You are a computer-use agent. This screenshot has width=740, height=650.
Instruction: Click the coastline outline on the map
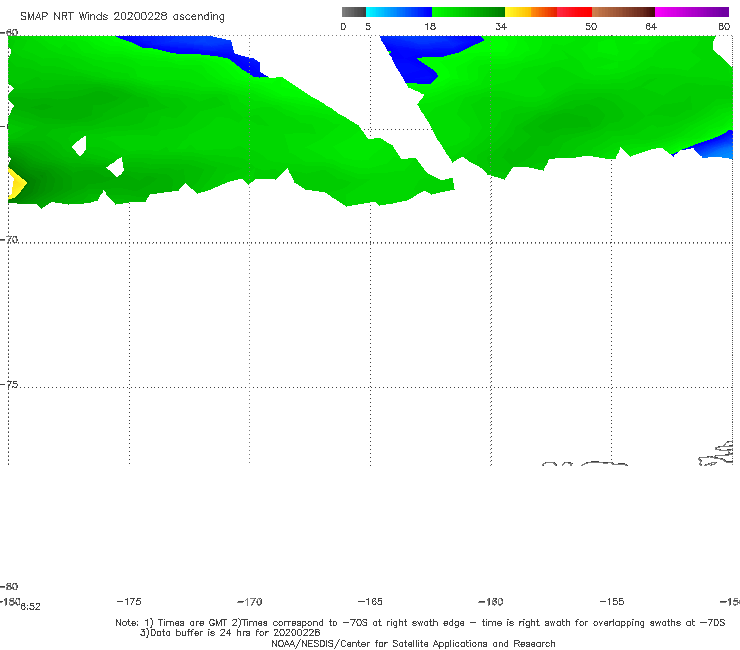[x=716, y=455]
